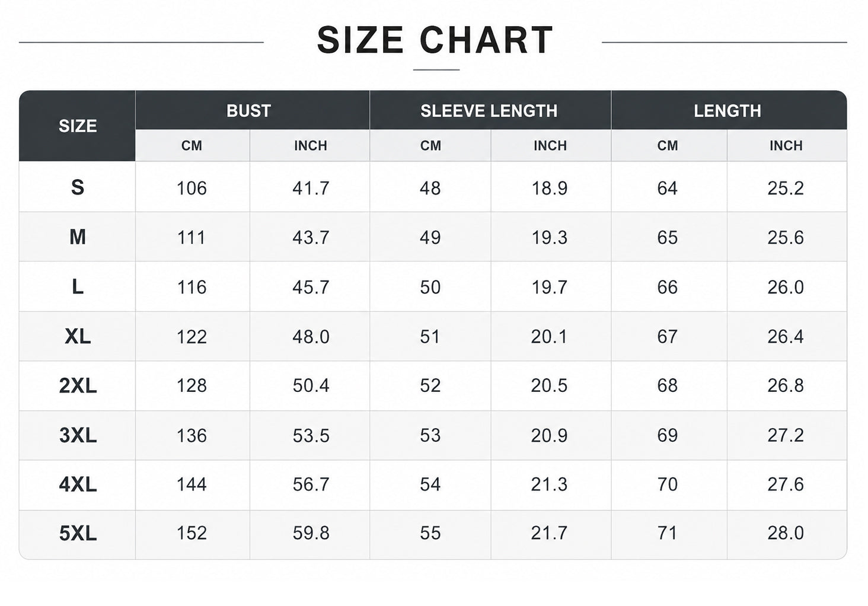Select the 4XL size label

click(78, 485)
